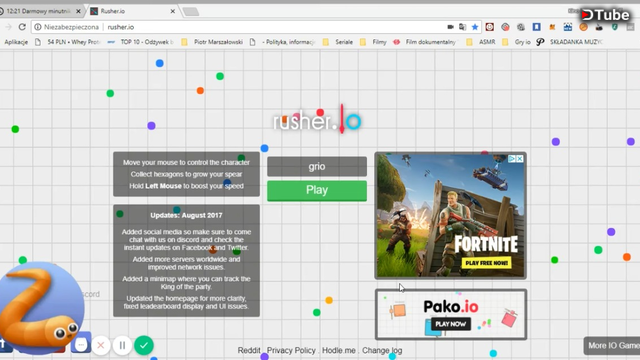Click the Pako.io Play Now button
Viewport: 640px width, 360px height.
[x=451, y=324]
